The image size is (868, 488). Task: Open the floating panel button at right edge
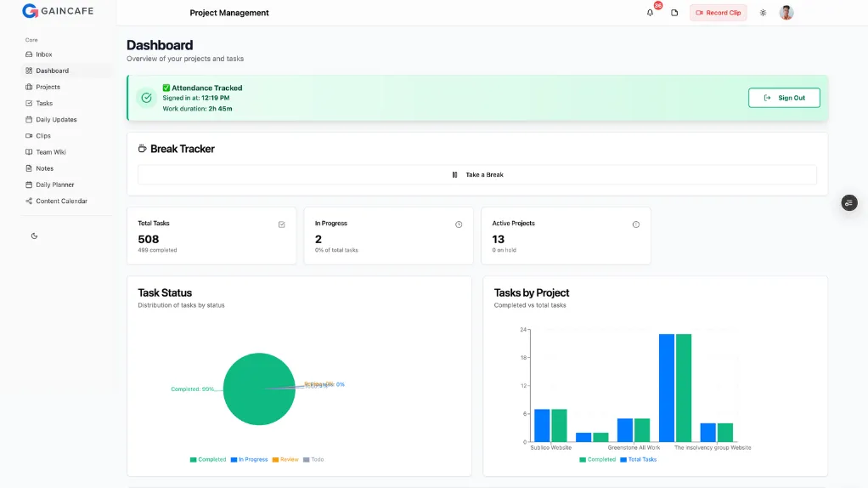(x=849, y=202)
